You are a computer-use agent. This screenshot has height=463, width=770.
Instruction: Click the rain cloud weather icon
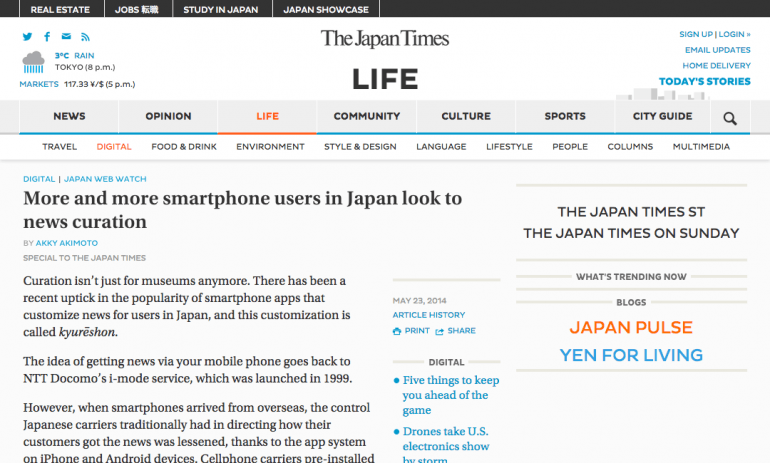click(x=33, y=62)
